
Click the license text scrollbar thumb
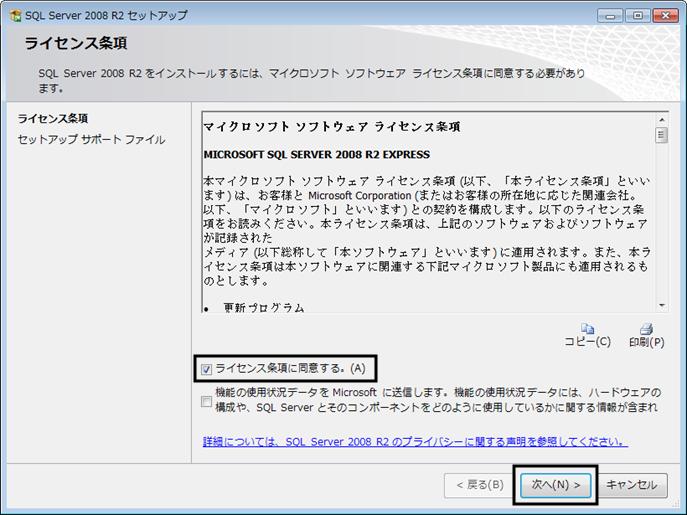point(662,135)
